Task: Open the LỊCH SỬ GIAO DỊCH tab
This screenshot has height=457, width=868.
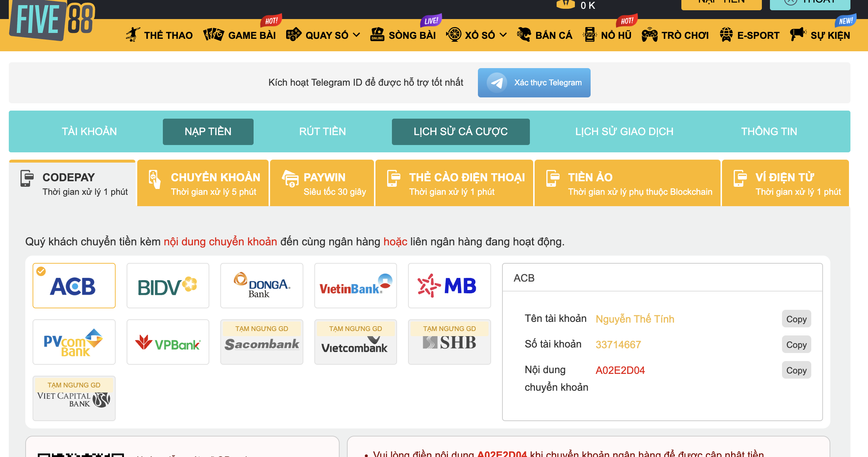Action: click(x=624, y=131)
